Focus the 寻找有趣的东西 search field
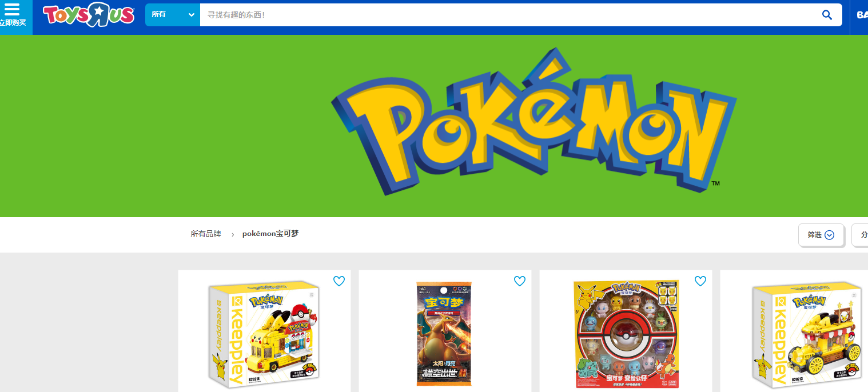Viewport: 868px width, 392px height. (x=509, y=15)
